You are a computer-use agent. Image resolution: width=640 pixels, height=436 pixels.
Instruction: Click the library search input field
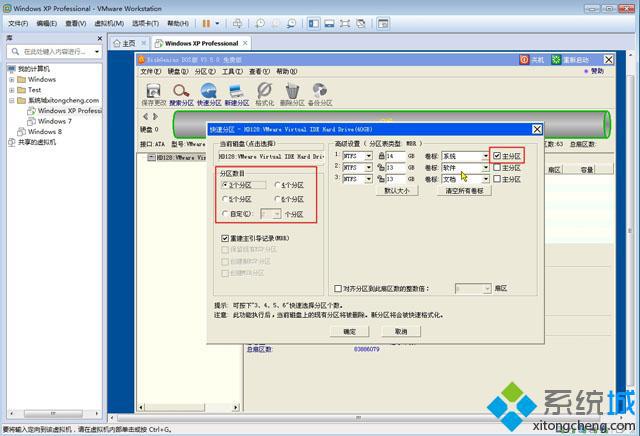click(x=54, y=51)
